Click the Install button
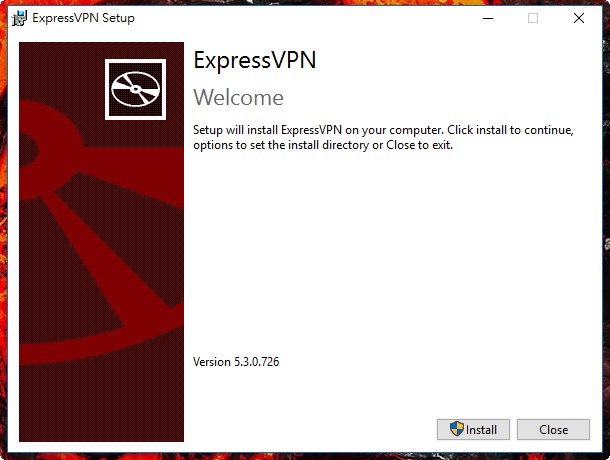This screenshot has width=610, height=460. (473, 429)
